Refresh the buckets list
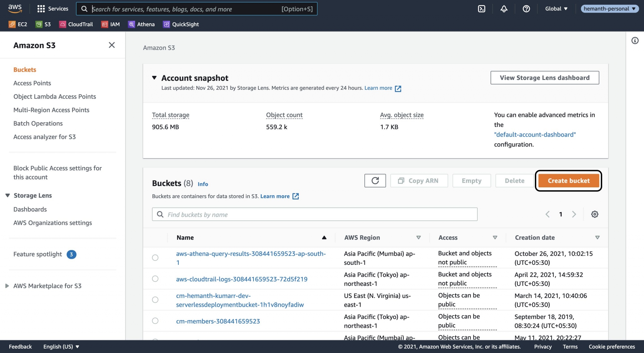Image resolution: width=644 pixels, height=353 pixels. point(375,180)
